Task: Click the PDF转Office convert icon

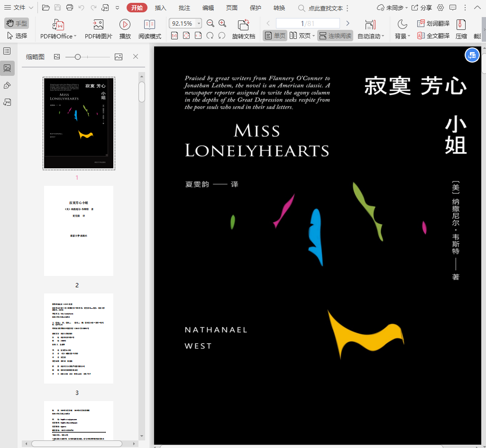Action: (58, 25)
